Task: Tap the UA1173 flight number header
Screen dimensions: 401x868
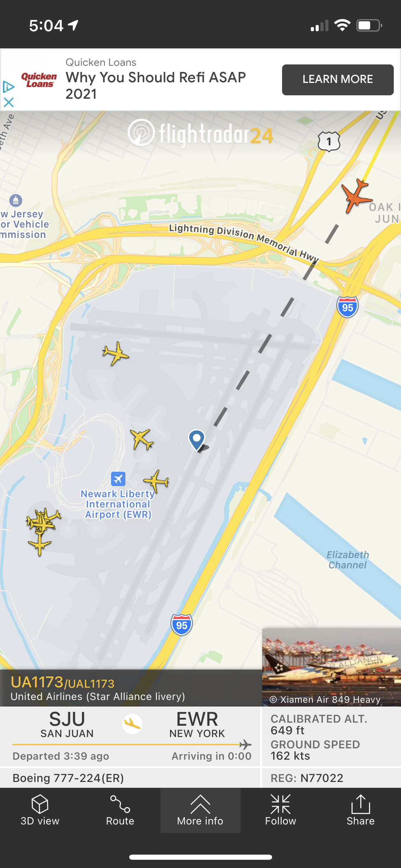Action: coord(63,682)
